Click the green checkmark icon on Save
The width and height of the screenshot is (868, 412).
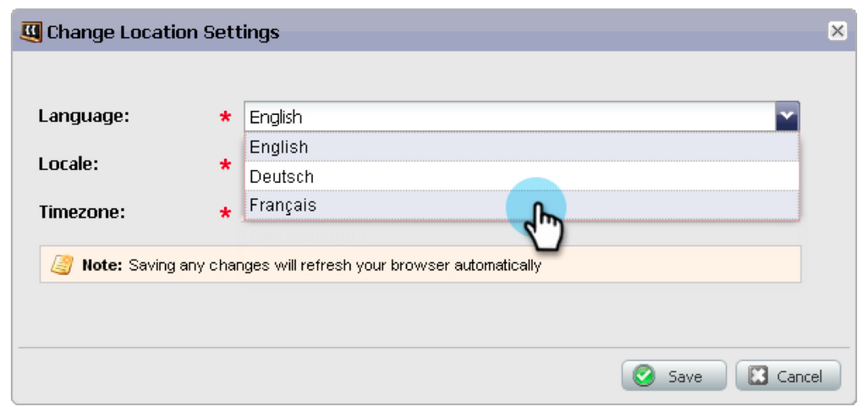point(644,376)
